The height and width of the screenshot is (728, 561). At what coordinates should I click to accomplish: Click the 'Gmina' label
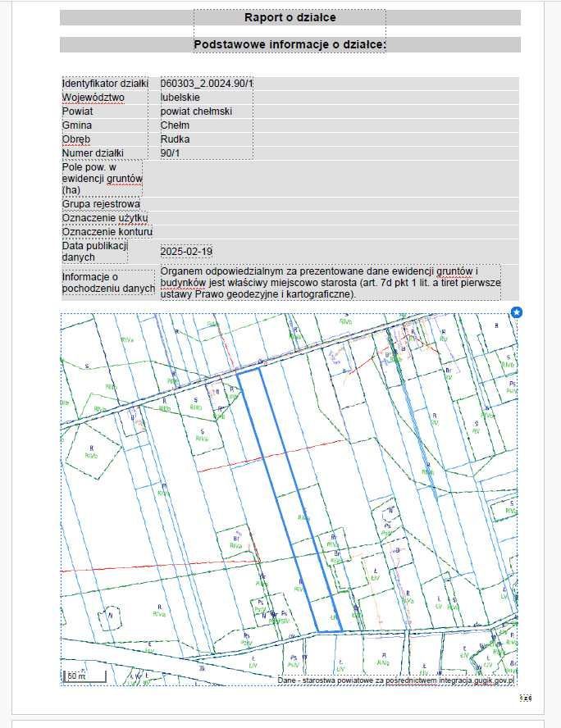pyautogui.click(x=77, y=125)
